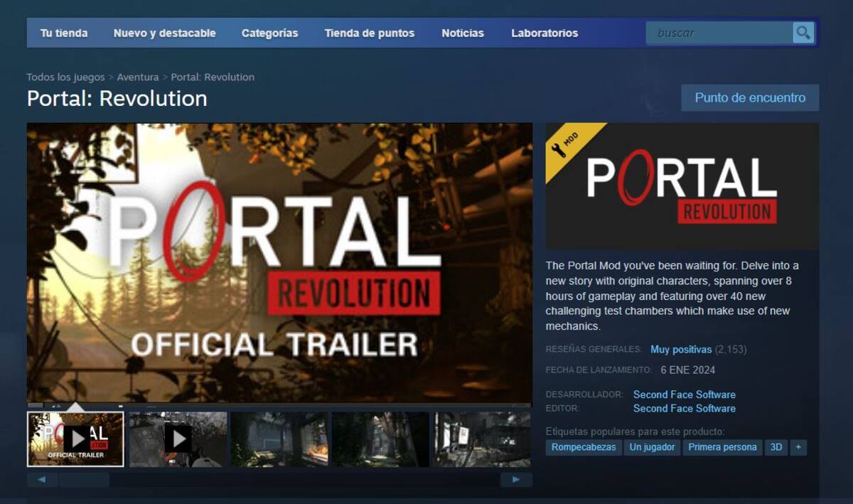Click the magnifying glass search icon

(803, 33)
